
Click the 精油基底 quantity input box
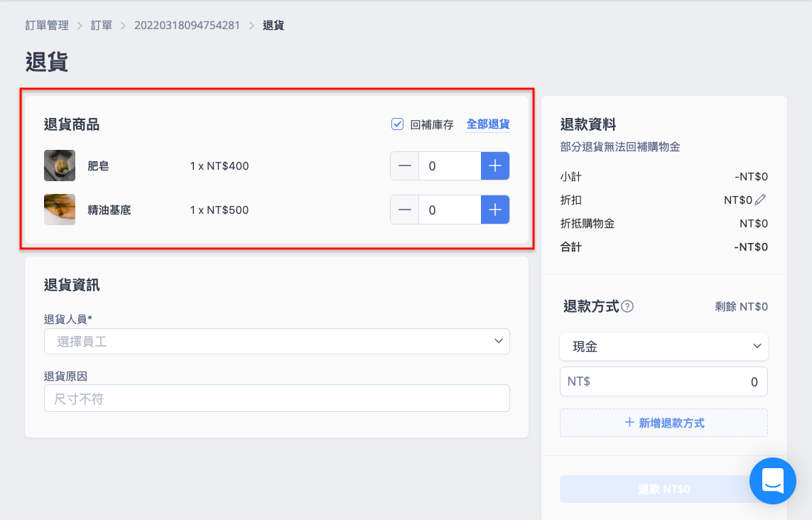(450, 210)
